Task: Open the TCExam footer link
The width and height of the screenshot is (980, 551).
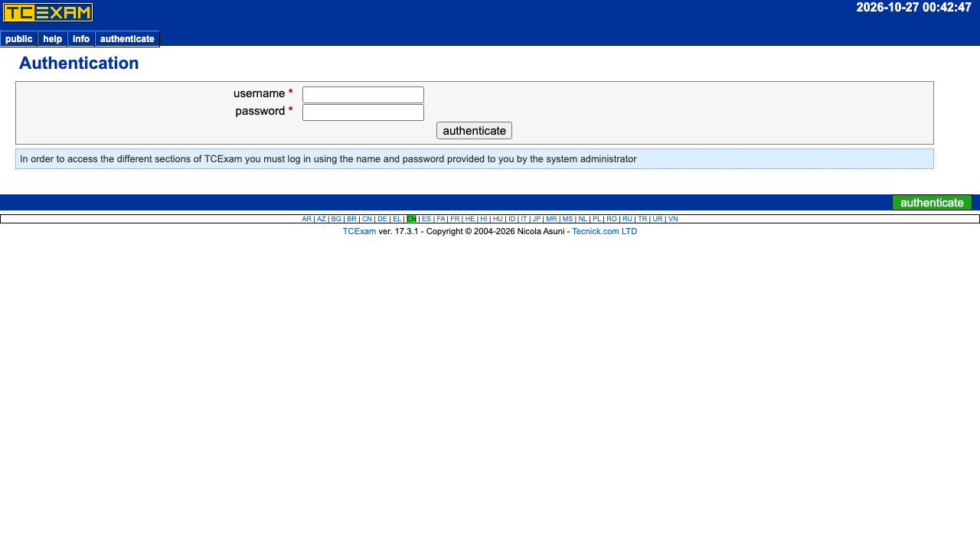Action: click(359, 231)
